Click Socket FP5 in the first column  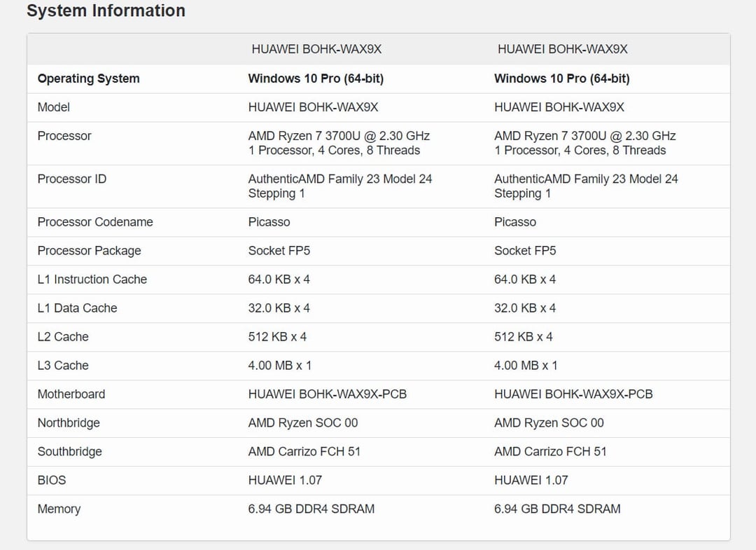pos(279,251)
